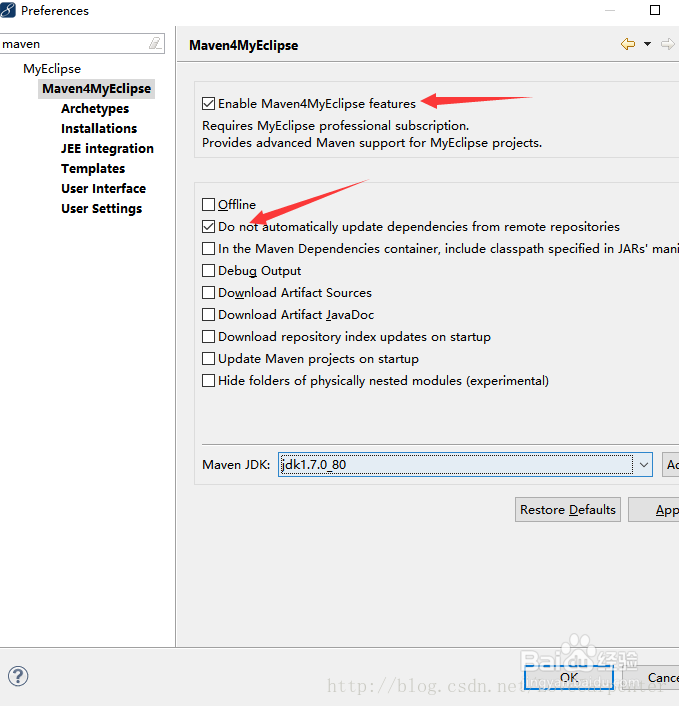Enable the Offline checkbox
679x706 pixels.
(208, 204)
